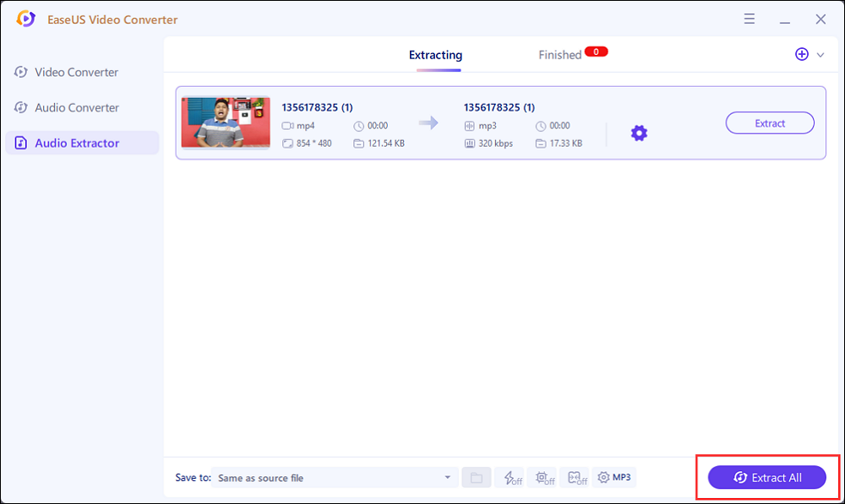Screen dimensions: 845x504
Task: Add files using the plus icon
Action: coord(801,54)
